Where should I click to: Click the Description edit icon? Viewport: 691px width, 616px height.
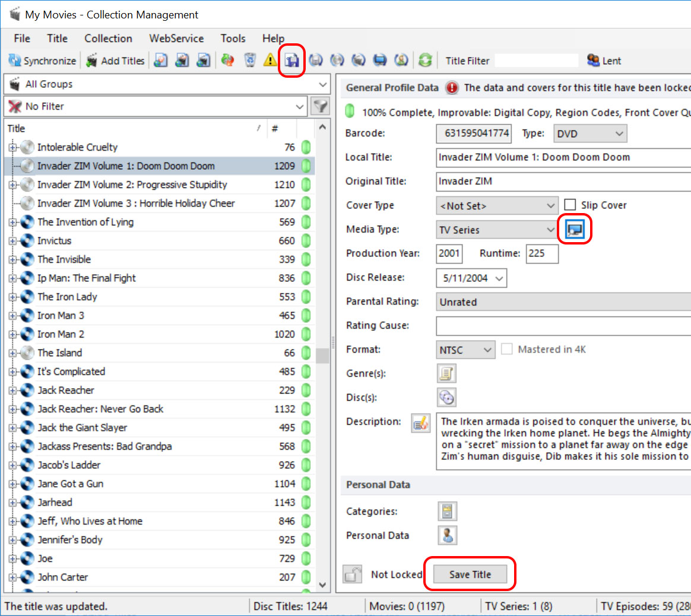click(421, 423)
